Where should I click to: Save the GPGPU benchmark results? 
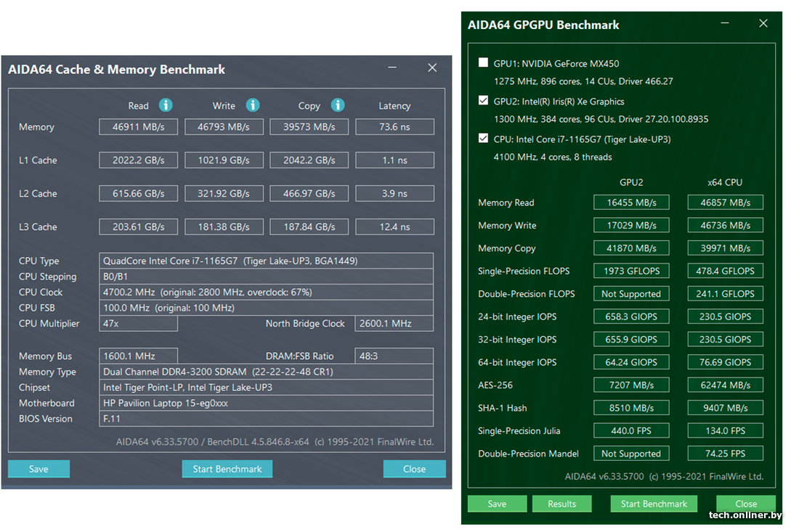coord(497,504)
